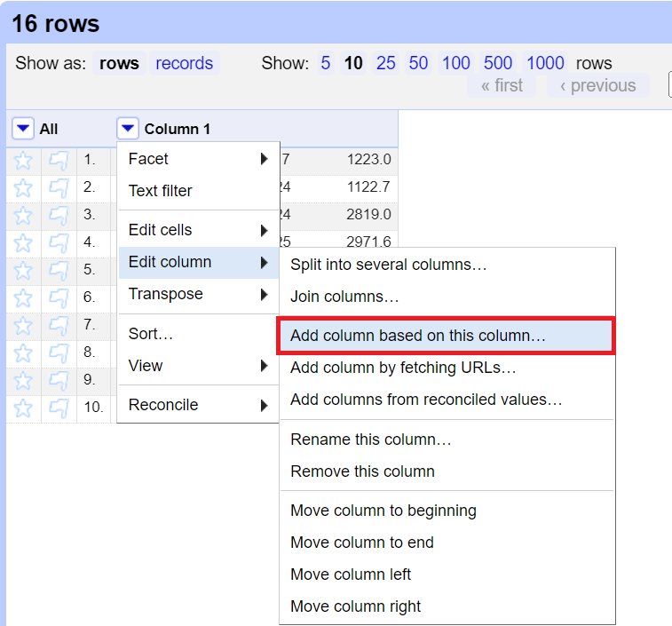Show 5 rows per page
Image resolution: width=672 pixels, height=626 pixels.
(x=326, y=63)
